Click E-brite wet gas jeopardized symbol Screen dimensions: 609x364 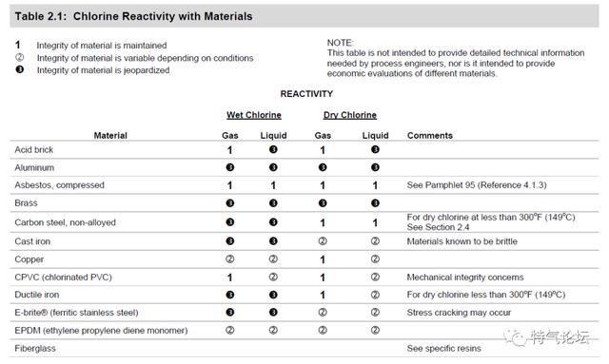pyautogui.click(x=230, y=312)
